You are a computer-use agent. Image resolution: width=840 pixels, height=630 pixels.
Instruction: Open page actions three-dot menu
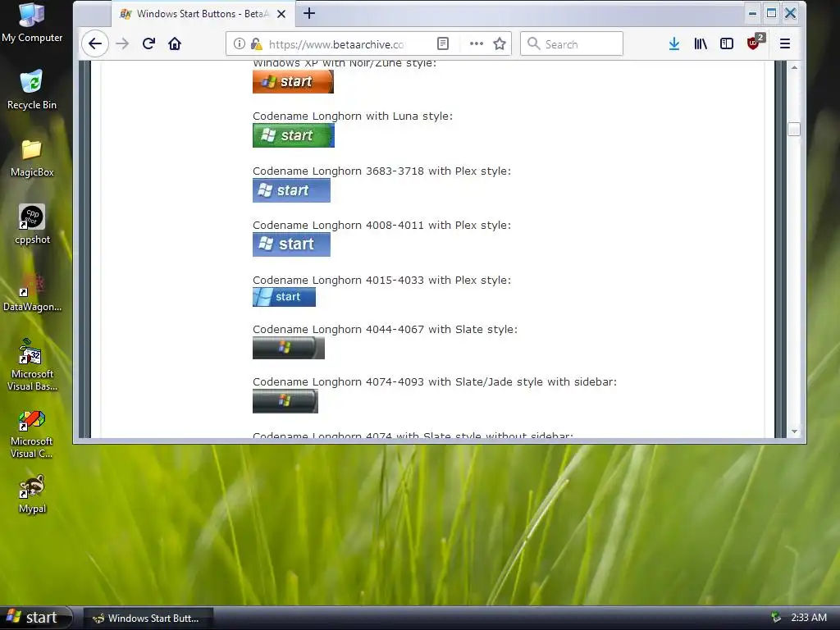477,44
